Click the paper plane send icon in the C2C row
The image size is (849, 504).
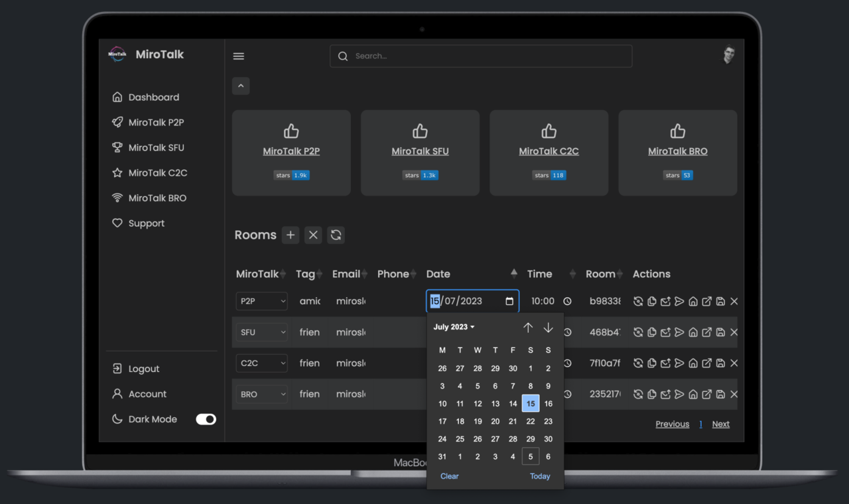(679, 363)
